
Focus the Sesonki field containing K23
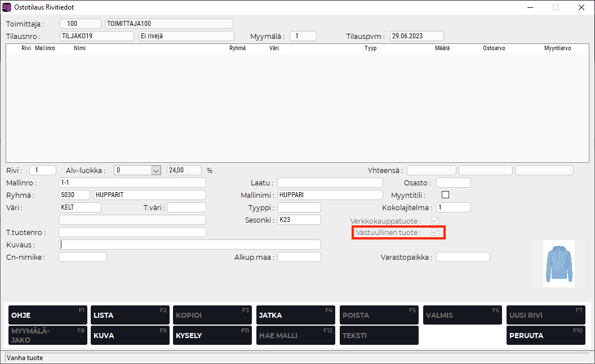[x=299, y=220]
